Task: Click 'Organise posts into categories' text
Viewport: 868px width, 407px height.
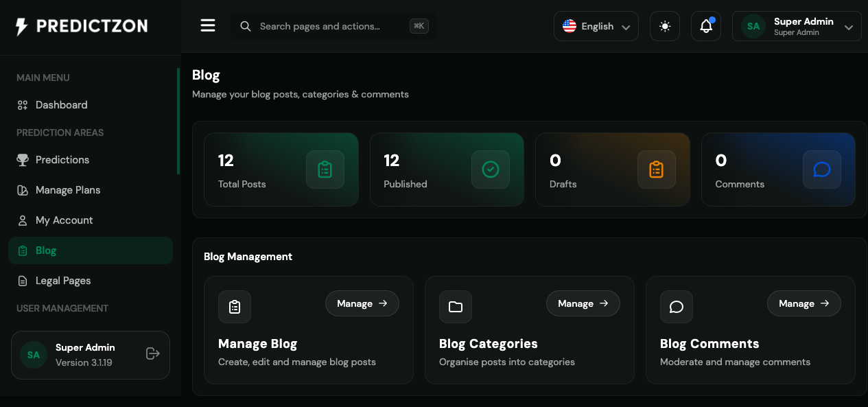Action: [x=507, y=362]
